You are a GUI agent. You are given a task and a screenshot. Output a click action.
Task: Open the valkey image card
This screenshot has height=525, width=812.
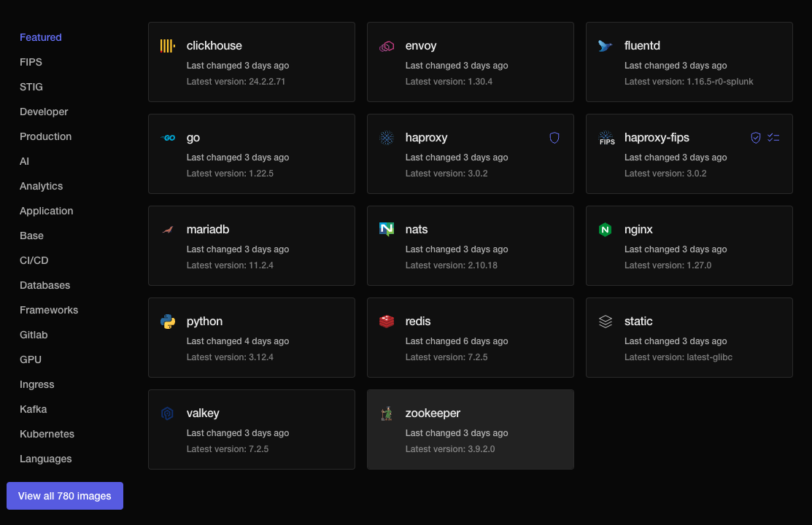coord(251,429)
